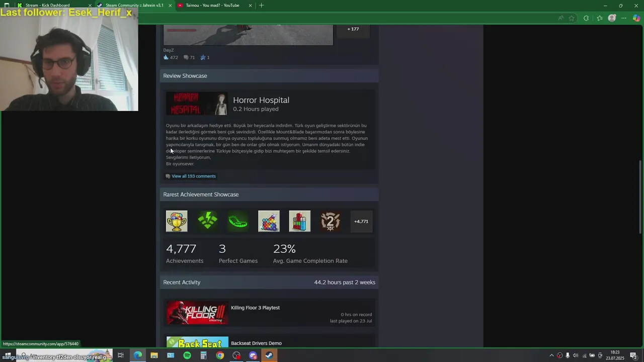Click the stacked colored blocks achievement icon
The height and width of the screenshot is (362, 644).
(x=300, y=221)
